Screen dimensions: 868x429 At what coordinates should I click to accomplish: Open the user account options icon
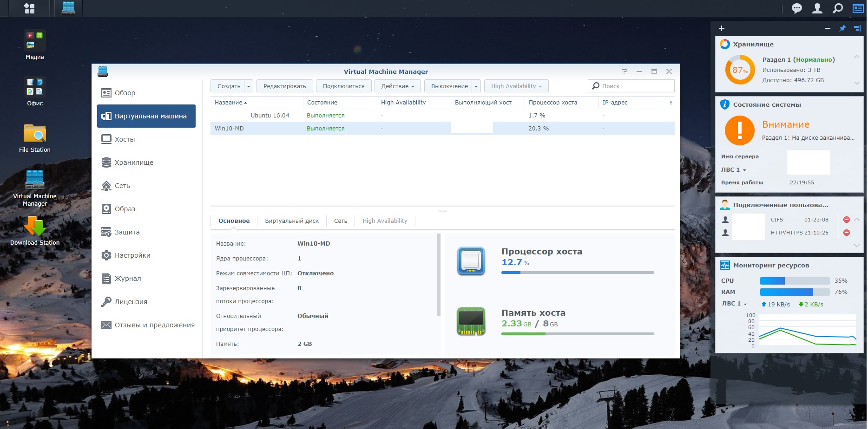pyautogui.click(x=817, y=8)
